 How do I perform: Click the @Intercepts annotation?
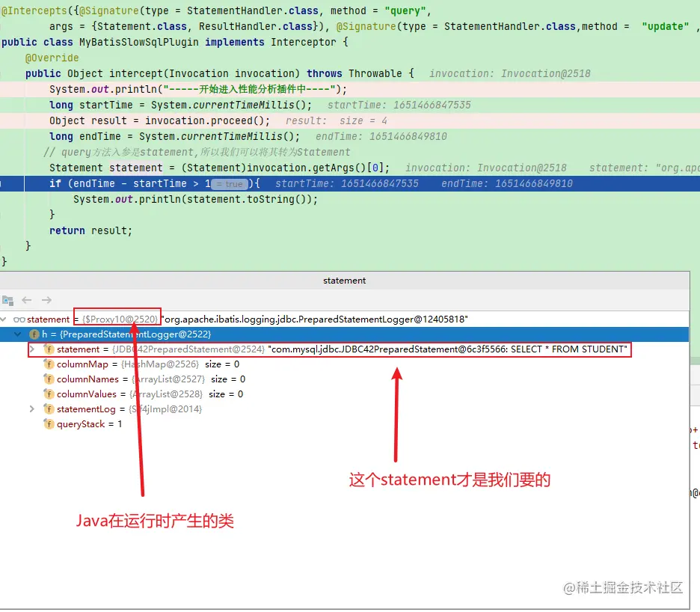(x=34, y=10)
